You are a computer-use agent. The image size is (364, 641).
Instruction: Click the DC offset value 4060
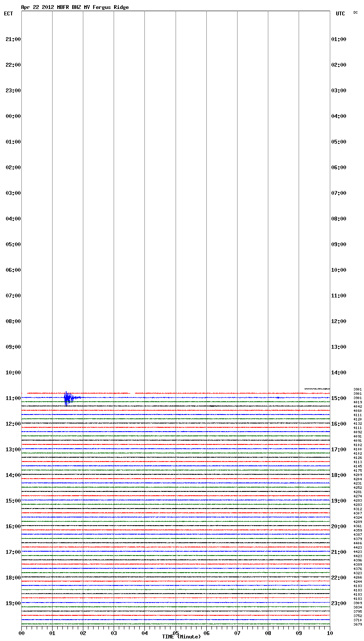tap(358, 411)
